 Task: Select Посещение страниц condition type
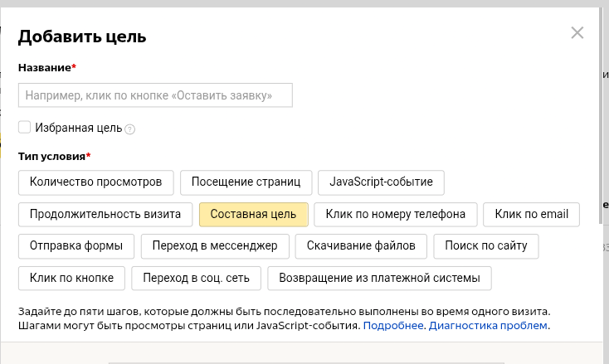[246, 182]
